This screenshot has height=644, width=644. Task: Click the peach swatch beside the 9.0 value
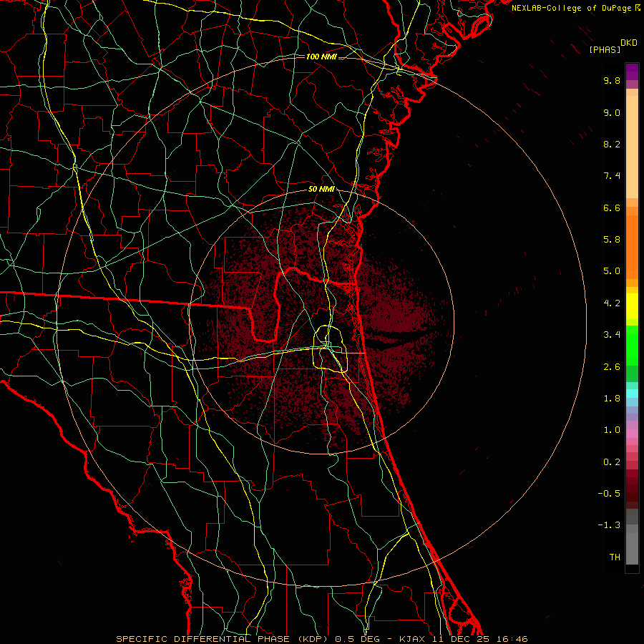tap(632, 112)
